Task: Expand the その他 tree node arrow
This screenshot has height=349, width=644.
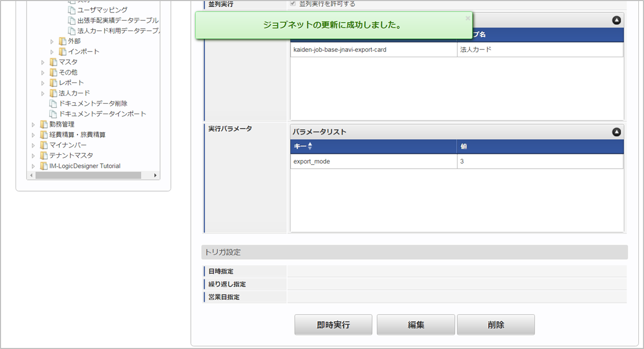Action: pos(43,72)
